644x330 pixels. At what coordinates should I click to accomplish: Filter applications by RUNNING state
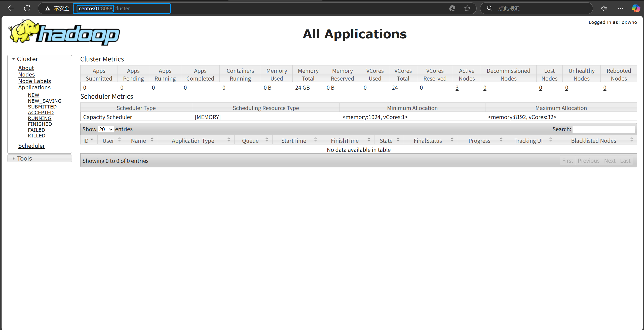point(40,118)
